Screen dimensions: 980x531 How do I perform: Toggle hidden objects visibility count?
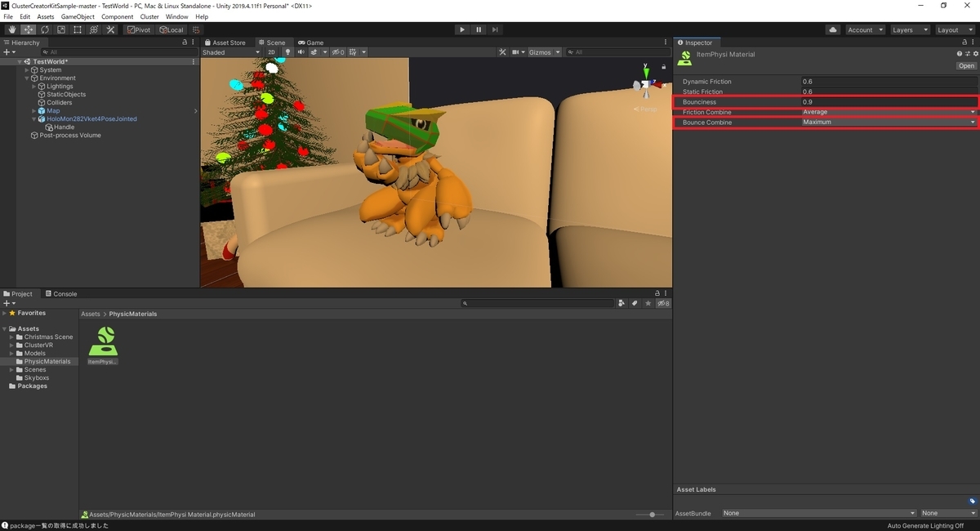click(337, 52)
